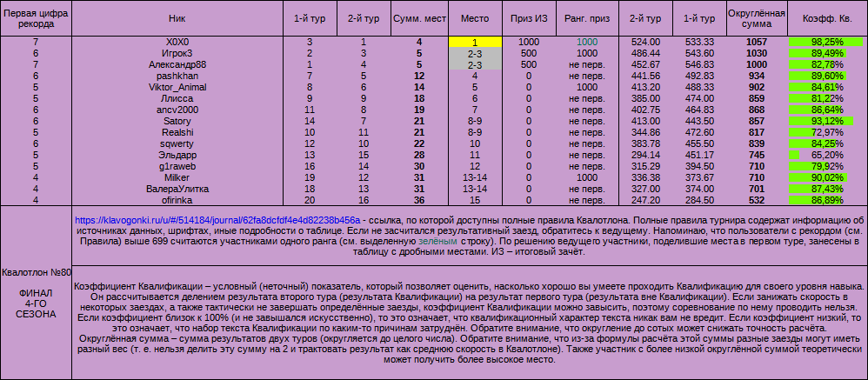Click the "Первая цифра рекорда" column header

pos(36,18)
